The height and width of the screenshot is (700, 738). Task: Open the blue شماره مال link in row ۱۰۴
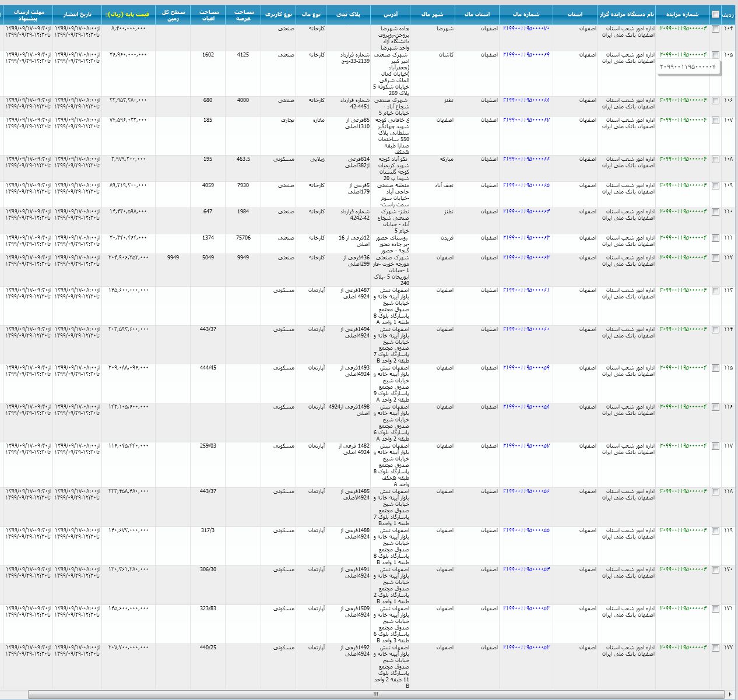tap(526, 28)
